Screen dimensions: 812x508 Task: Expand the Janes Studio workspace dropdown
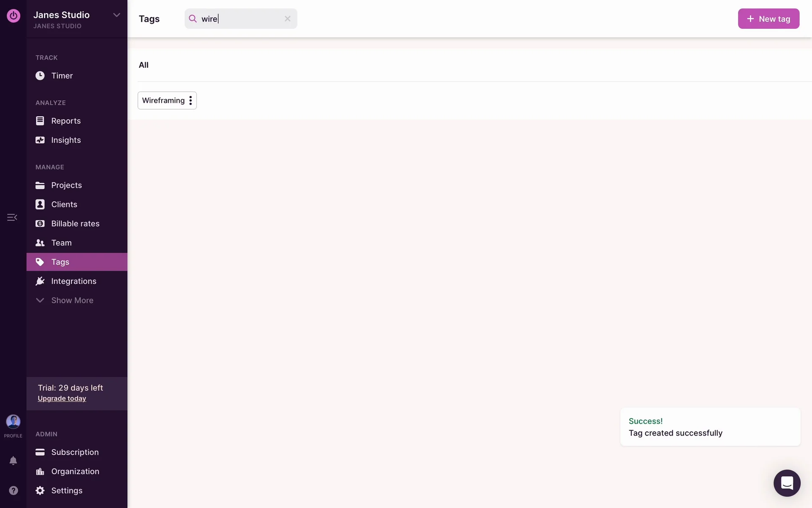116,15
